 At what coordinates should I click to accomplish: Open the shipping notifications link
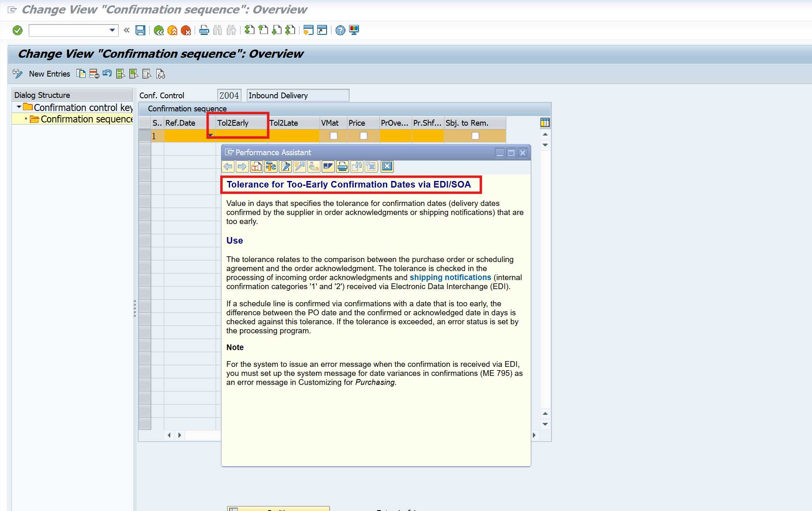coord(450,277)
